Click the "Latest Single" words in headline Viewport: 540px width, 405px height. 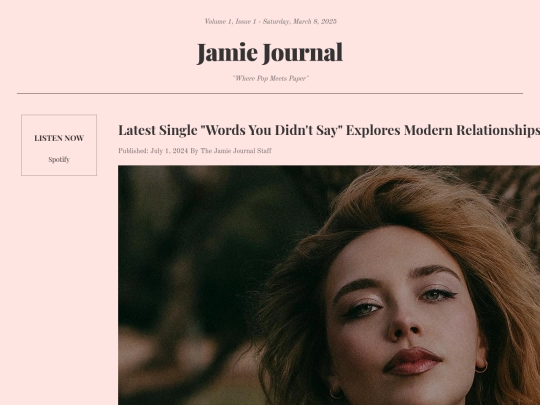click(x=158, y=130)
